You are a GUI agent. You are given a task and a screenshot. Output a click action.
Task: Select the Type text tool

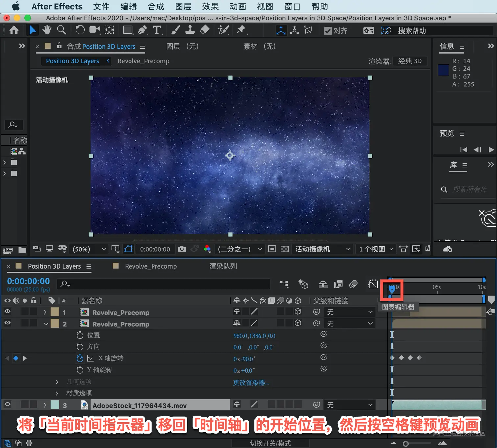coord(157,30)
